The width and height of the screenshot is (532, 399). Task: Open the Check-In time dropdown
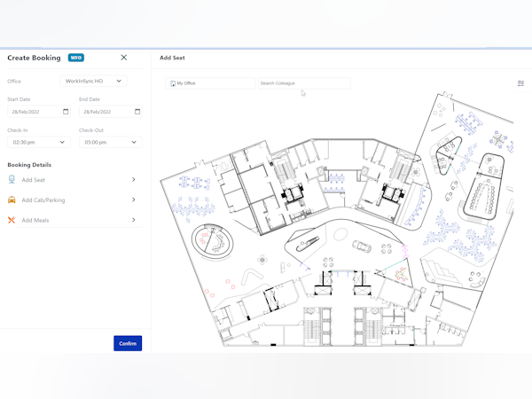click(39, 142)
